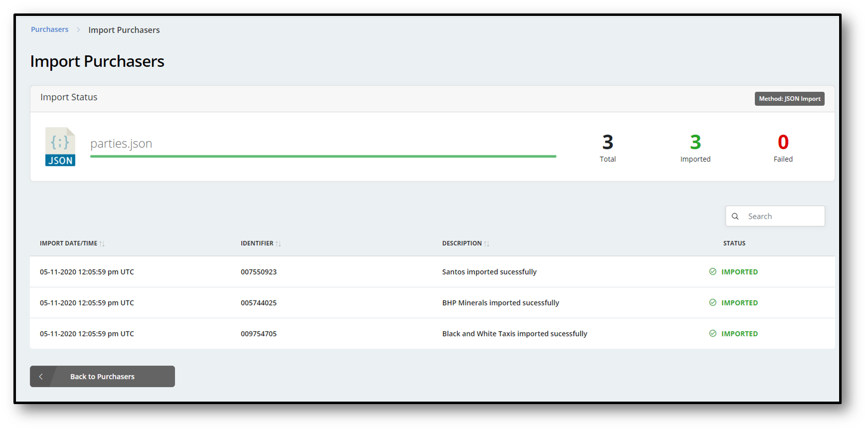Click the Import Date/Time header label
Image resolution: width=868 pixels, height=431 pixels.
point(68,243)
